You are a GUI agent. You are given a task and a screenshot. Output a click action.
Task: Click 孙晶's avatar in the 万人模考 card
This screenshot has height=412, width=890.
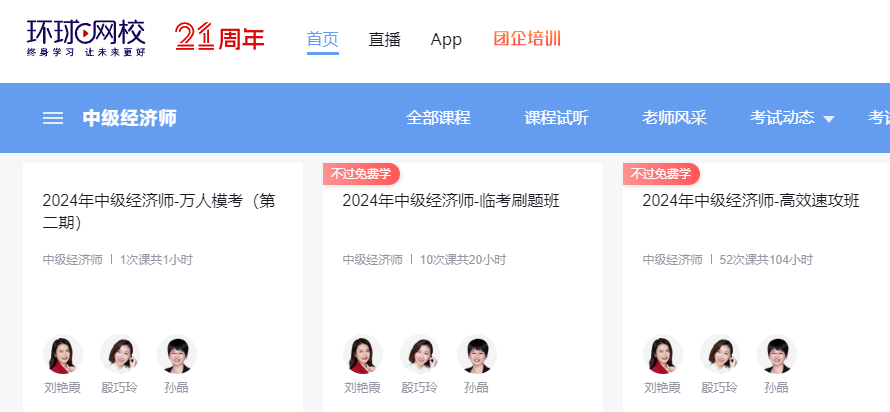click(177, 354)
